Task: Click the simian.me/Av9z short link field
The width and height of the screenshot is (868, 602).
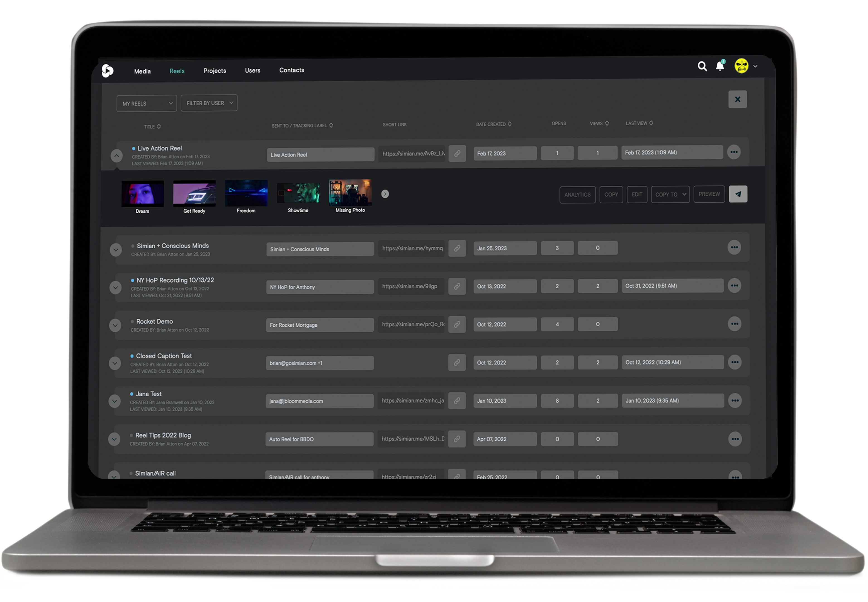Action: pyautogui.click(x=412, y=154)
